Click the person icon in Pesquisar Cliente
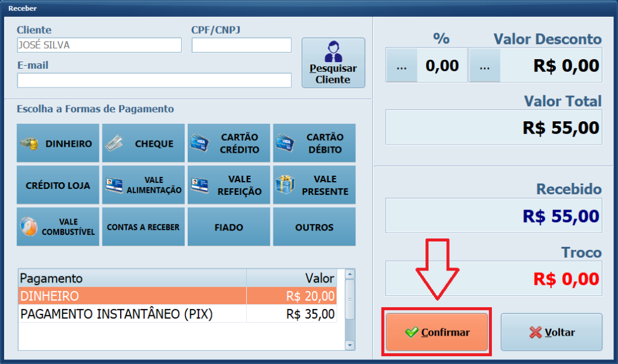Viewport: 618px width, 364px height. pyautogui.click(x=333, y=51)
